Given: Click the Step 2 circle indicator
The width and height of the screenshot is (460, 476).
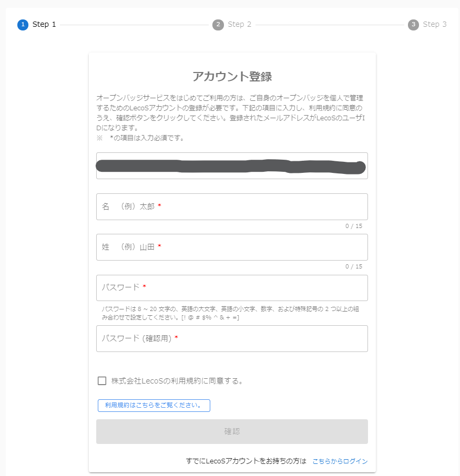Looking at the screenshot, I should coord(218,25).
